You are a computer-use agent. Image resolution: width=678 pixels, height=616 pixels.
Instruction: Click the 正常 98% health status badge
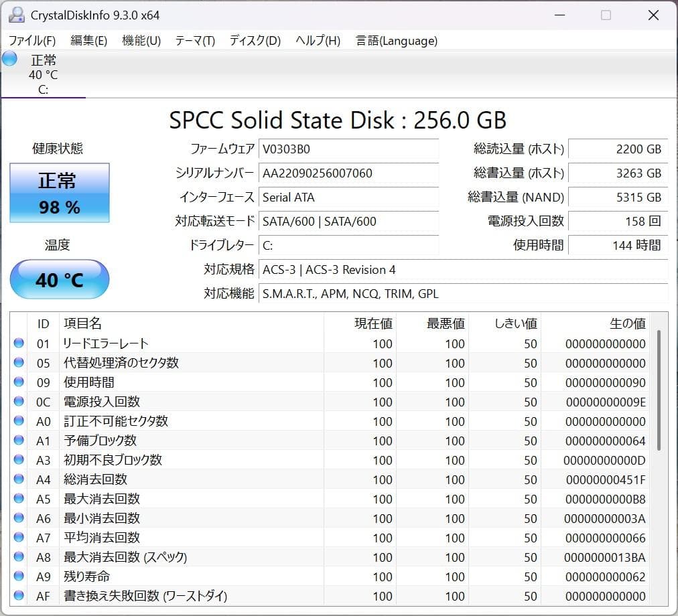click(x=59, y=193)
